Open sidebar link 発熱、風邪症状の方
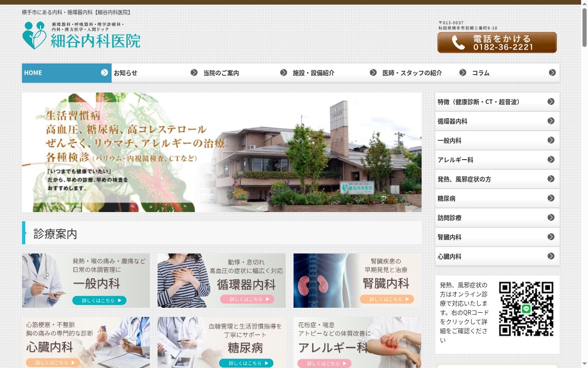This screenshot has width=588, height=368. pyautogui.click(x=498, y=179)
